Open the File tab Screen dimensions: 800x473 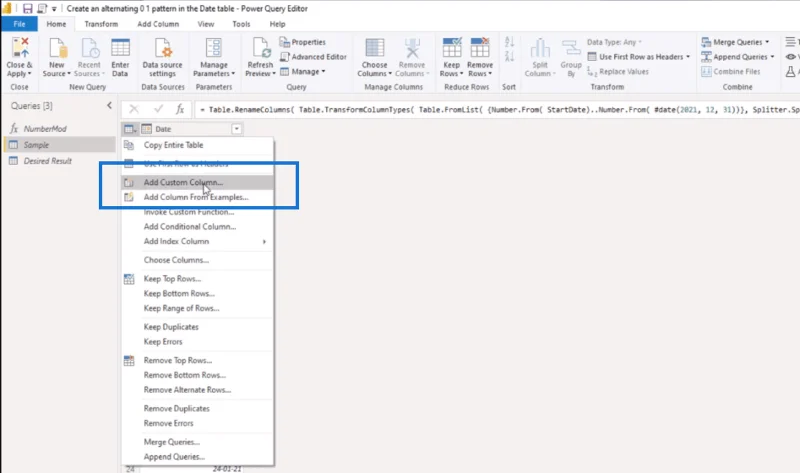(19, 24)
